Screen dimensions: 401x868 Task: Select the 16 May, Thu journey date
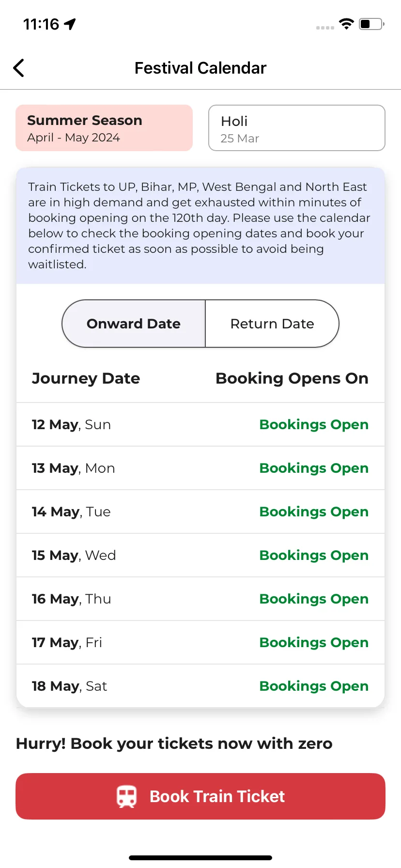point(71,599)
